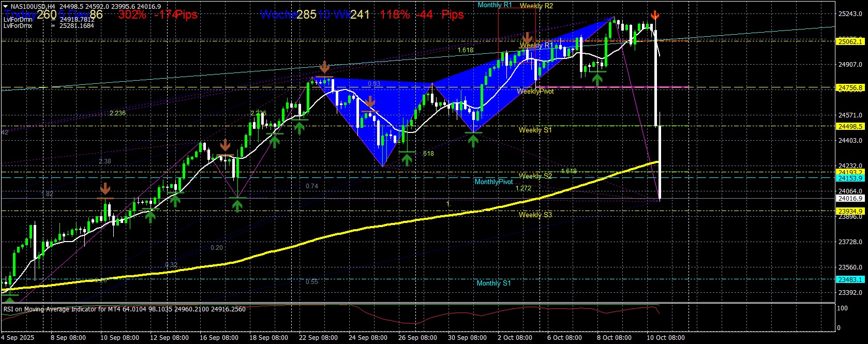Select the cyan 24153.9 price tag
The height and width of the screenshot is (344, 868).
(x=850, y=178)
